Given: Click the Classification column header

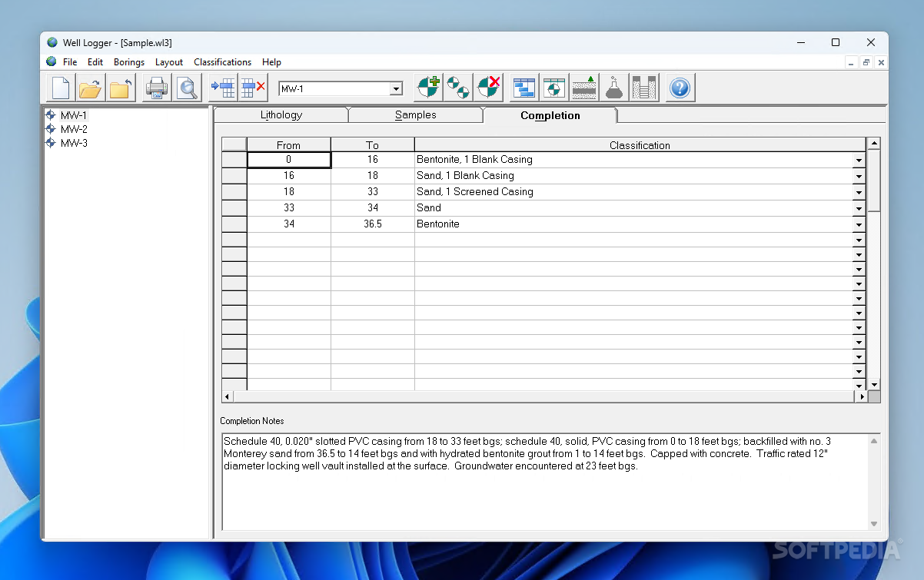Looking at the screenshot, I should 640,145.
